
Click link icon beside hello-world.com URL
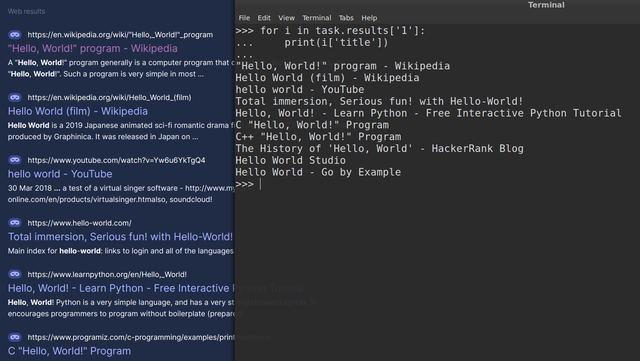[x=15, y=223]
